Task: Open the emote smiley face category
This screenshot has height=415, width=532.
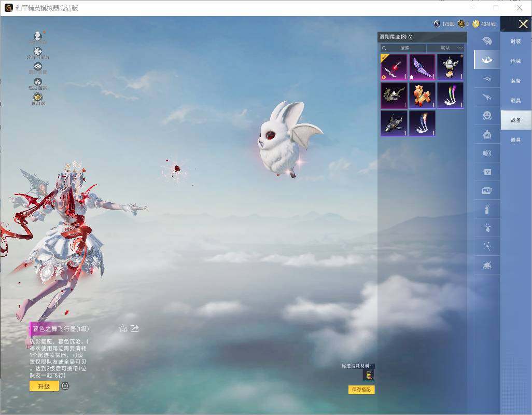Action: tap(487, 116)
